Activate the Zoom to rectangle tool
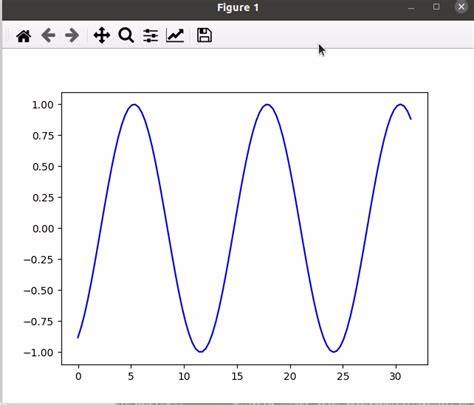The width and height of the screenshot is (474, 405). 126,35
